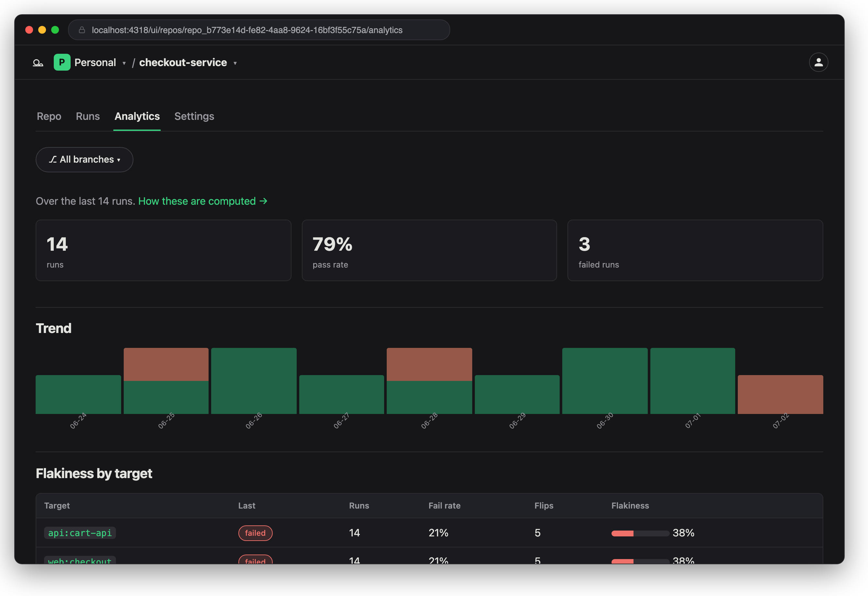
Task: Click the 06-24 trend bar
Action: [78, 394]
